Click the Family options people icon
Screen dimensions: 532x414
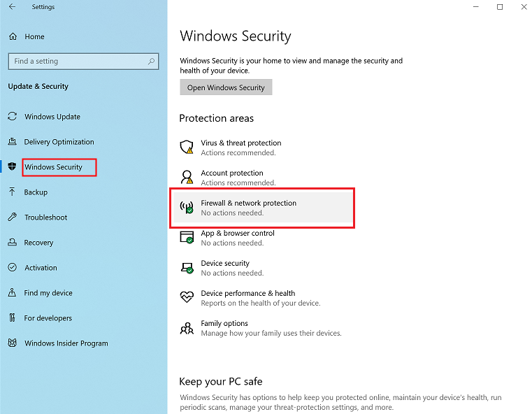click(x=187, y=327)
